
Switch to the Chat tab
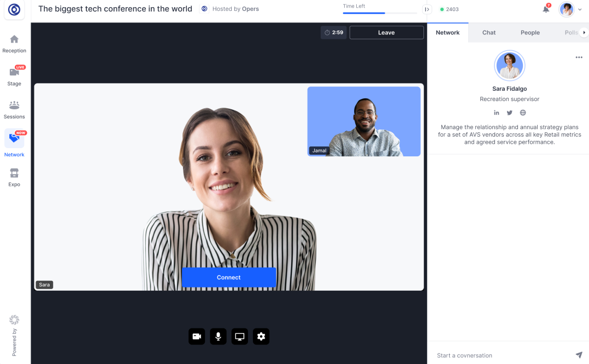[x=488, y=33]
